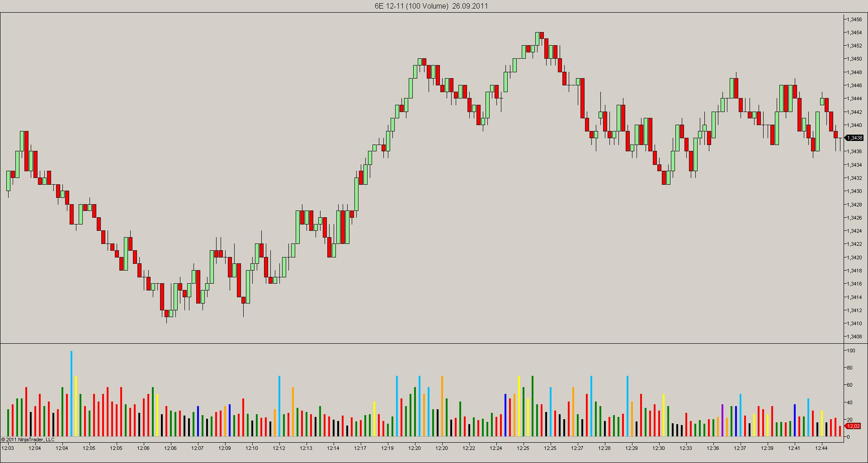Click the time axis label 12:17

(x=360, y=448)
